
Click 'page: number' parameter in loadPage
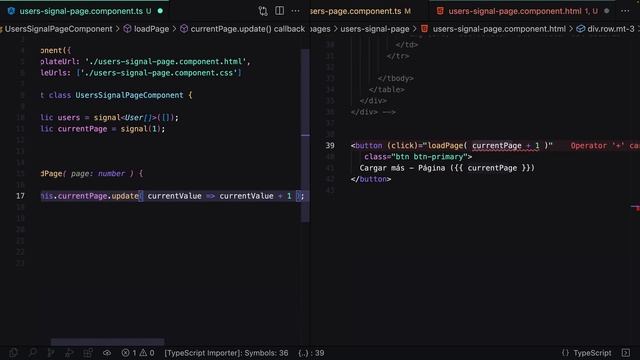click(x=98, y=173)
